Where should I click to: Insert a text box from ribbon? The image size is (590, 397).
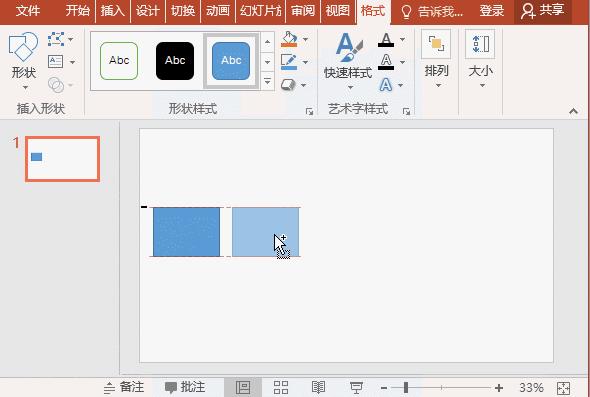click(x=56, y=61)
